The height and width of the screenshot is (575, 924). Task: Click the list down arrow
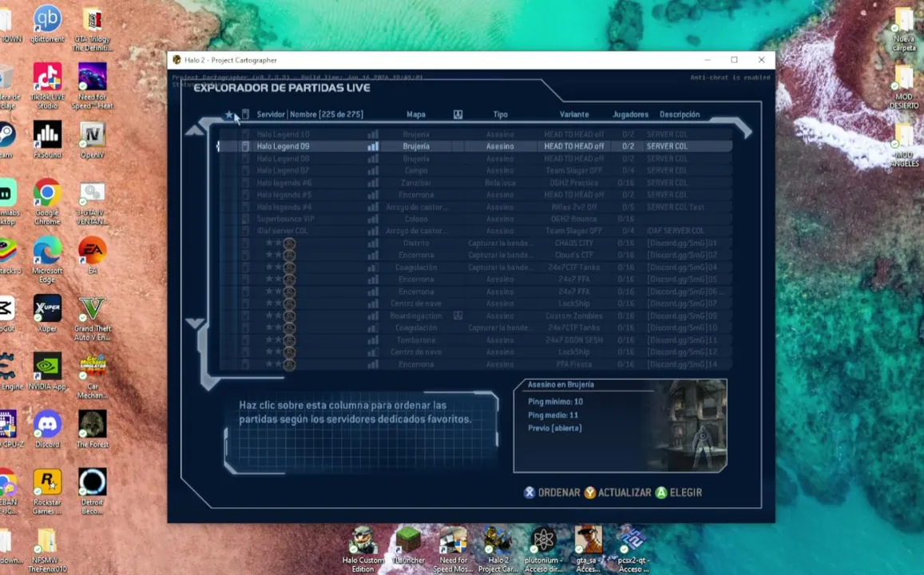point(195,323)
